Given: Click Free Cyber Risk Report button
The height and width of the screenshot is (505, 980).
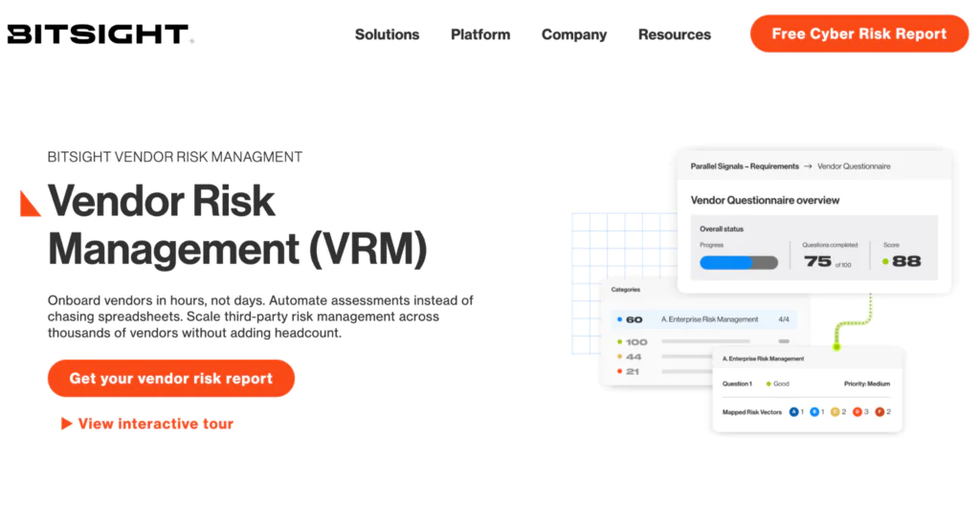Looking at the screenshot, I should 859,33.
